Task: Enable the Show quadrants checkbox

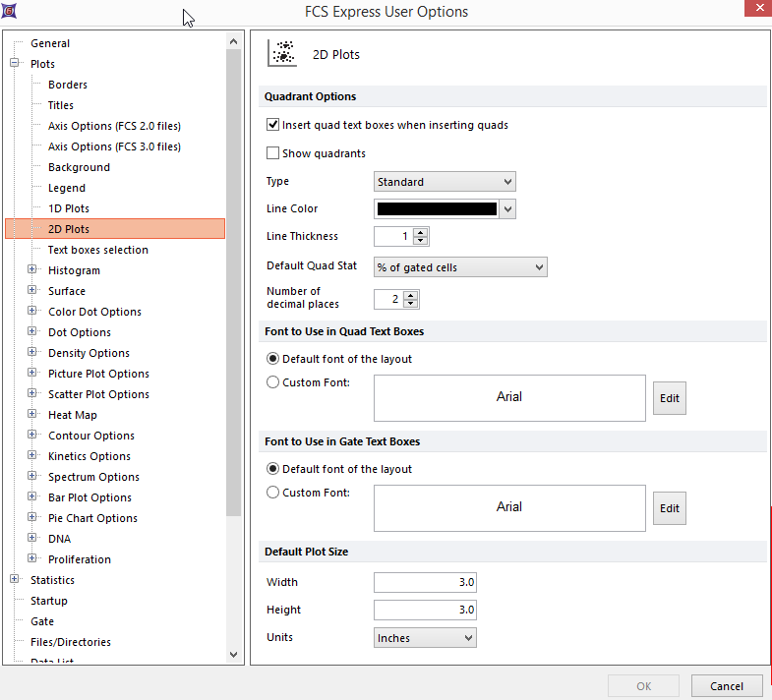Action: [273, 154]
